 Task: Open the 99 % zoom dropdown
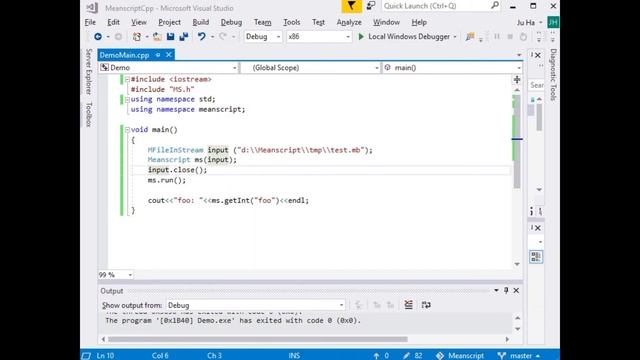pos(116,275)
